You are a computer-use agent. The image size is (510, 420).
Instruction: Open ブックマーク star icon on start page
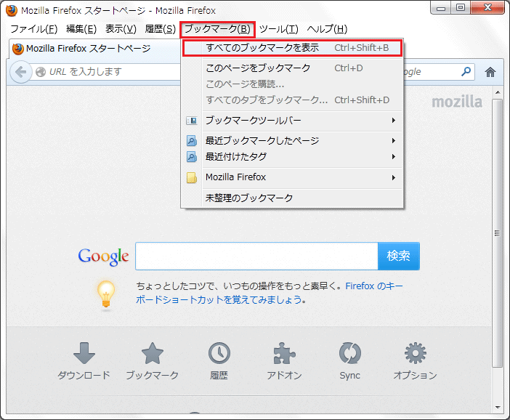click(153, 353)
